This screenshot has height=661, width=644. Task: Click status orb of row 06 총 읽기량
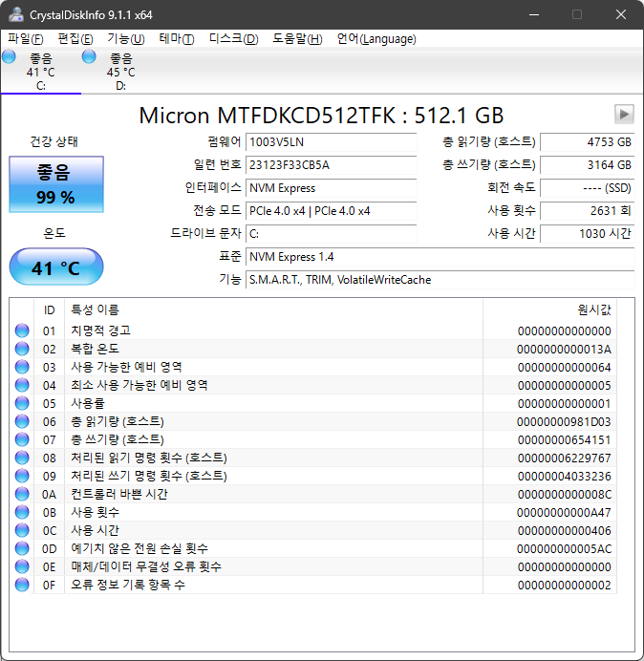point(22,421)
